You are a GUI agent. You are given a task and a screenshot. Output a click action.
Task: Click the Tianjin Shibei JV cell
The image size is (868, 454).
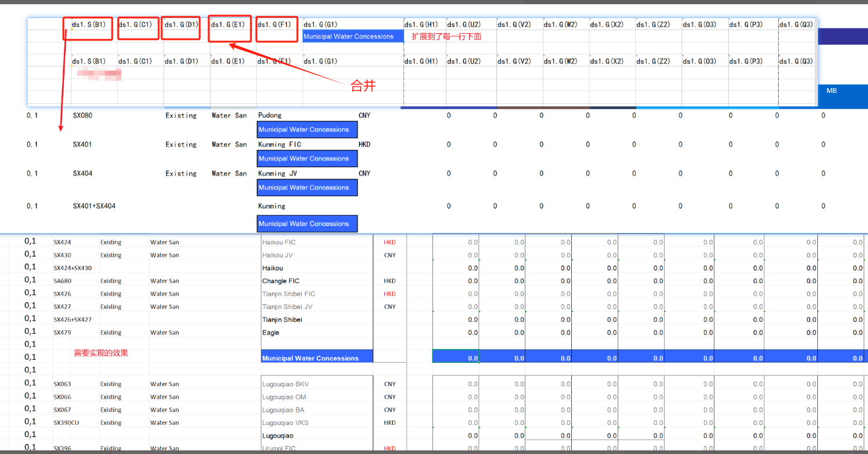coord(287,307)
